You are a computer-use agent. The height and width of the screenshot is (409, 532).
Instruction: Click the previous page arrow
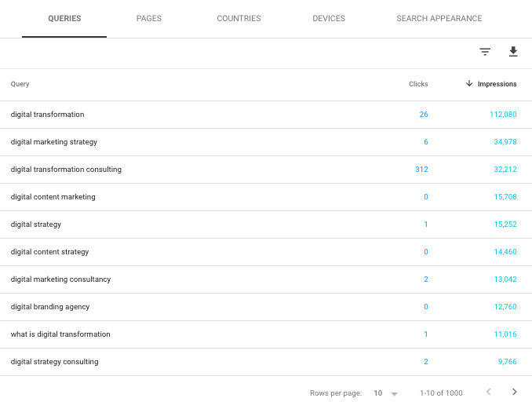click(488, 393)
